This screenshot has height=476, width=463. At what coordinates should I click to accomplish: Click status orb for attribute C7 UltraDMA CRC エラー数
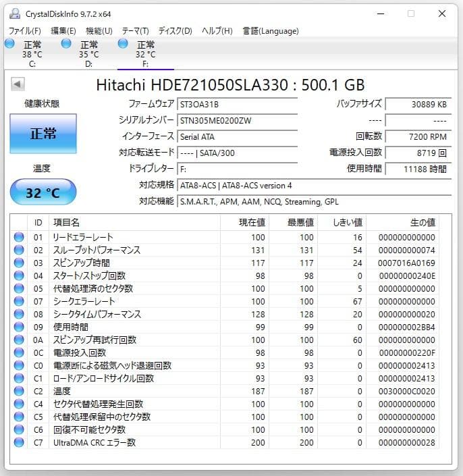pyautogui.click(x=19, y=443)
